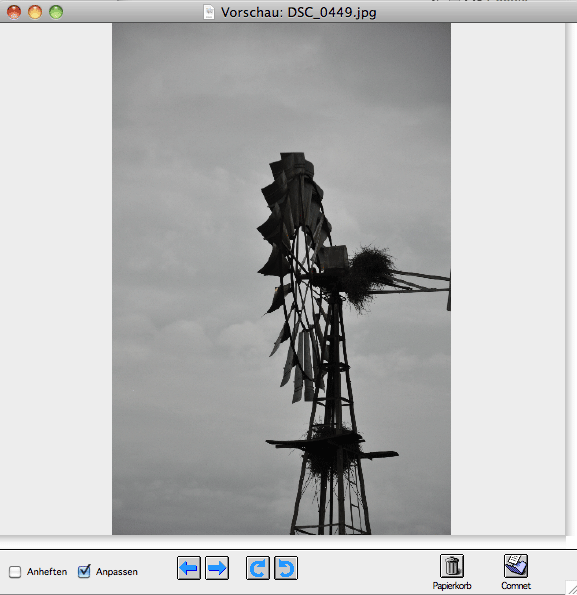Click the document proxy icon in title bar
Viewport: 577px width, 595px height.
[209, 12]
